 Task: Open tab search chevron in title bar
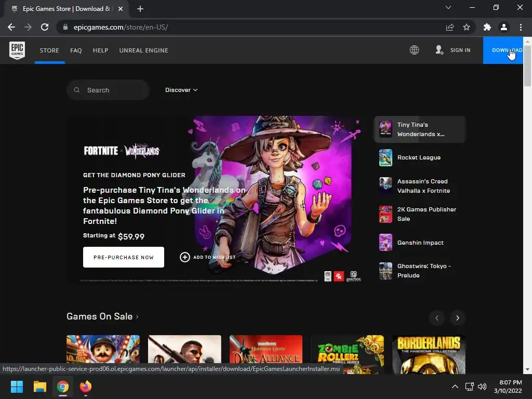pyautogui.click(x=448, y=7)
